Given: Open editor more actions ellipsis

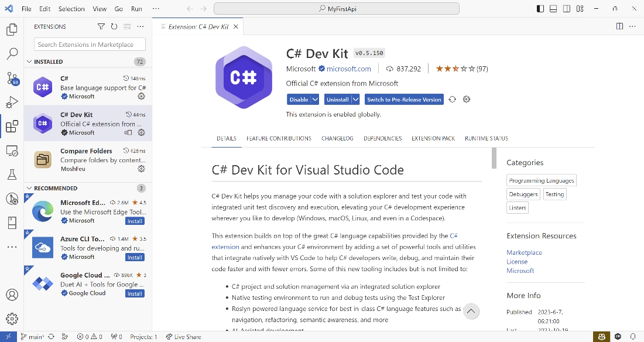Looking at the screenshot, I should 632,27.
